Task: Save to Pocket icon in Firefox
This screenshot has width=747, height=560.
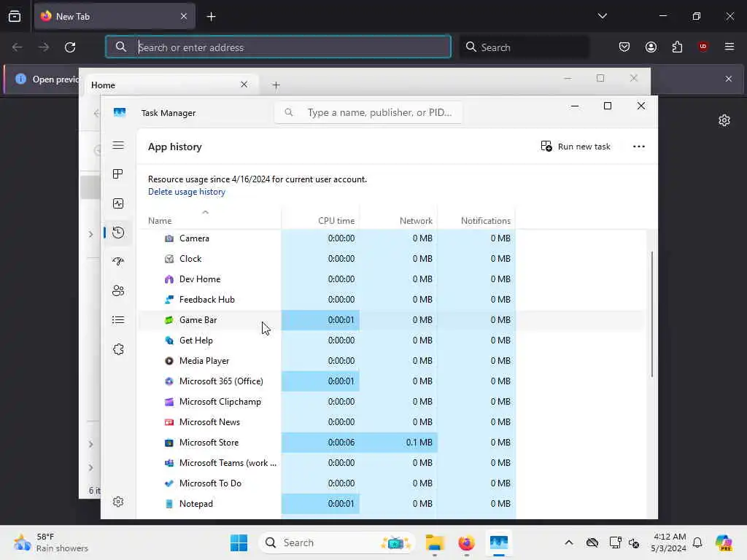Action: click(624, 47)
